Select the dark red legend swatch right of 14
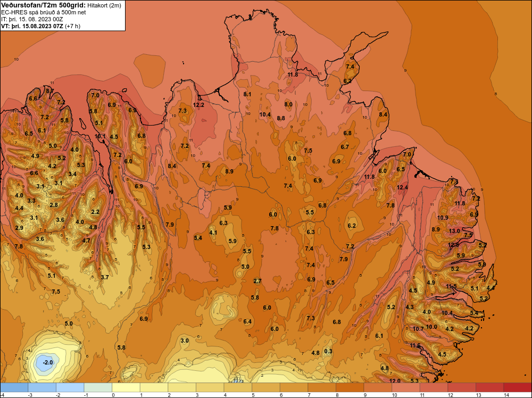 coord(518,387)
